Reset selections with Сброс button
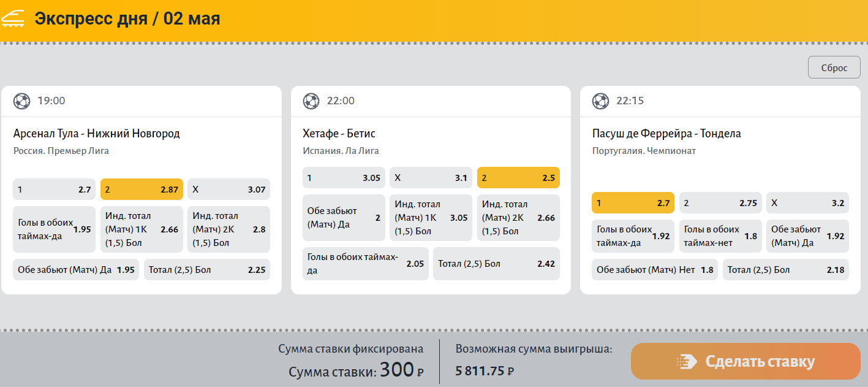The width and height of the screenshot is (868, 387). [834, 67]
